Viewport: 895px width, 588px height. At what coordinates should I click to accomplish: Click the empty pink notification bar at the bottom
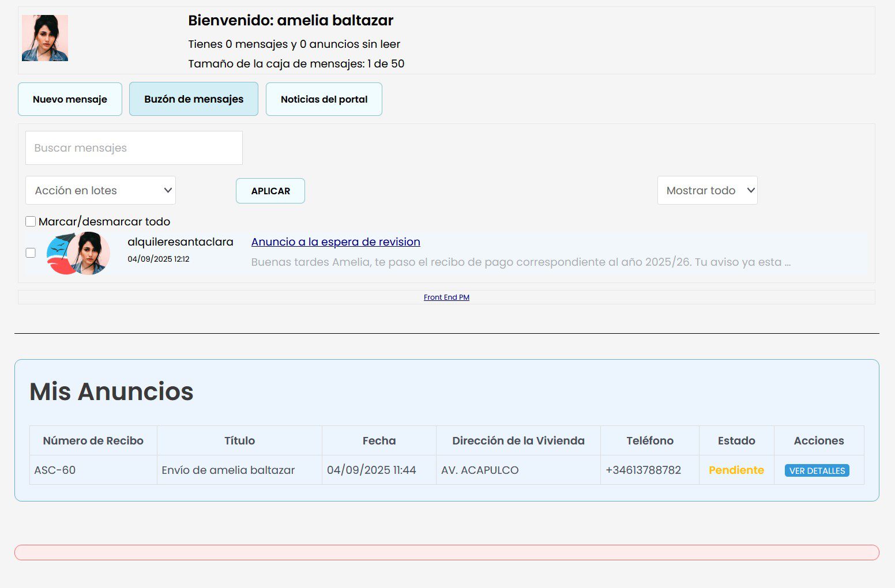coord(446,552)
